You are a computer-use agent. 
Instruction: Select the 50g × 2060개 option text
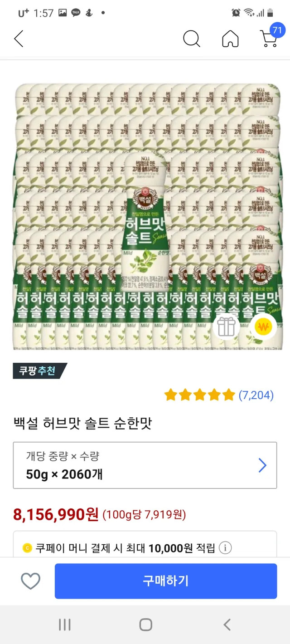[64, 474]
